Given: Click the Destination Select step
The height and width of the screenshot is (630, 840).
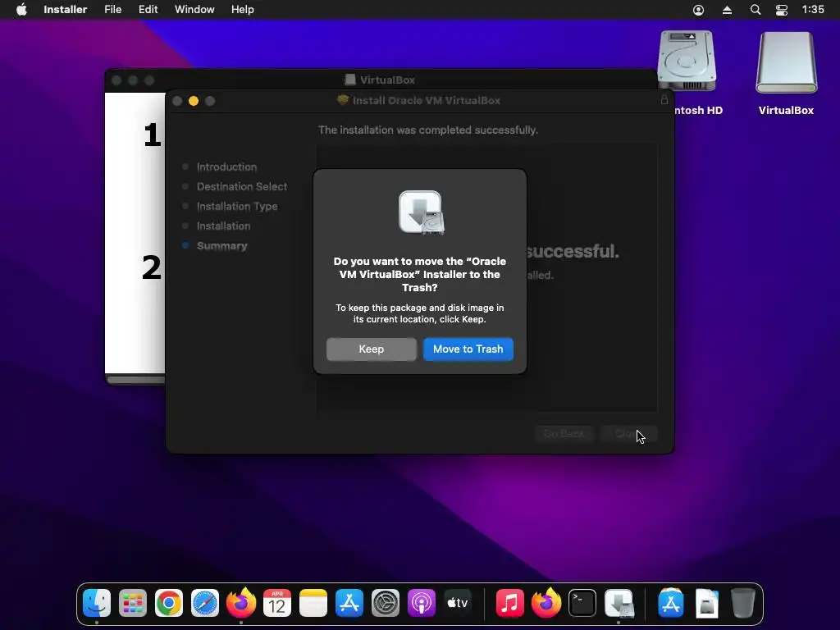Looking at the screenshot, I should pyautogui.click(x=242, y=187).
